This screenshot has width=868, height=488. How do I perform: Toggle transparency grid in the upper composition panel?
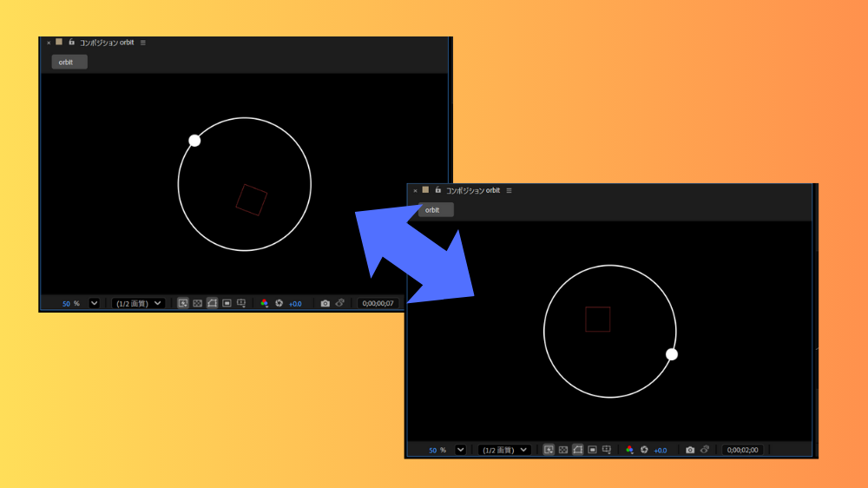(197, 303)
